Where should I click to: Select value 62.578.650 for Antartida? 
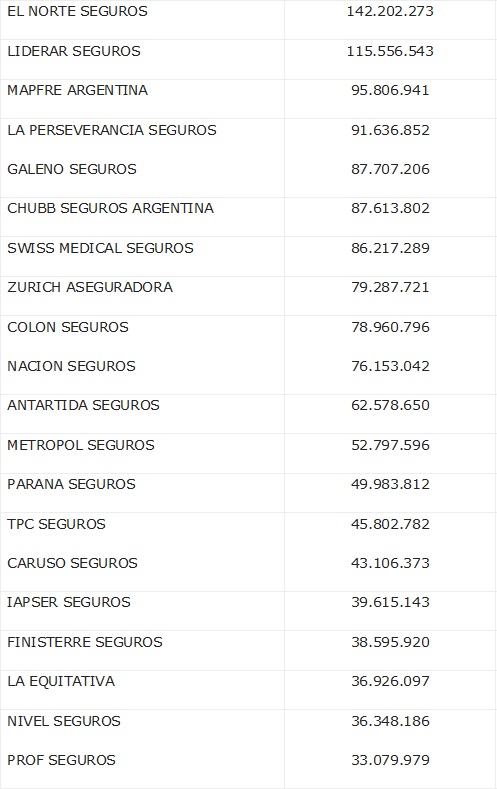390,406
